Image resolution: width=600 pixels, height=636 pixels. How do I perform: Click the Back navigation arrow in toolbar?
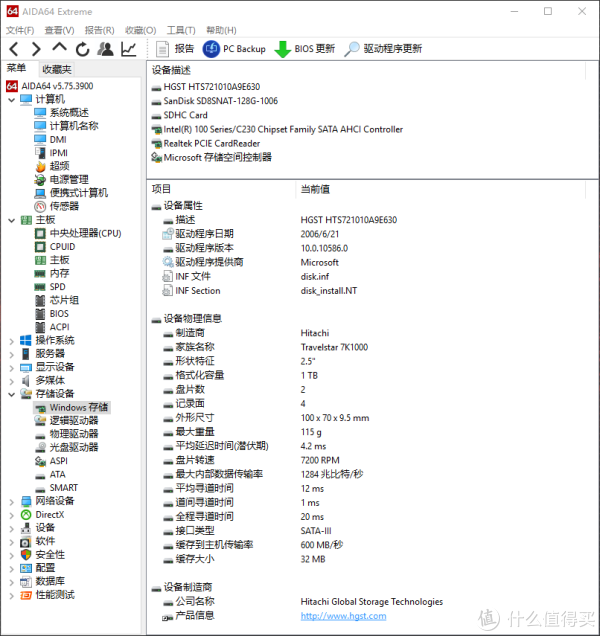click(14, 49)
